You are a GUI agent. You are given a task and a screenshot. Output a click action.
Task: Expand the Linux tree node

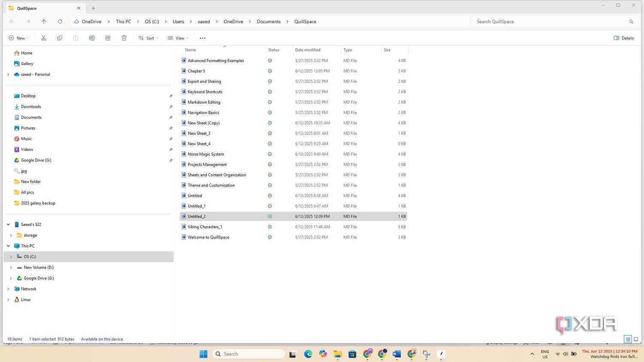pos(8,300)
